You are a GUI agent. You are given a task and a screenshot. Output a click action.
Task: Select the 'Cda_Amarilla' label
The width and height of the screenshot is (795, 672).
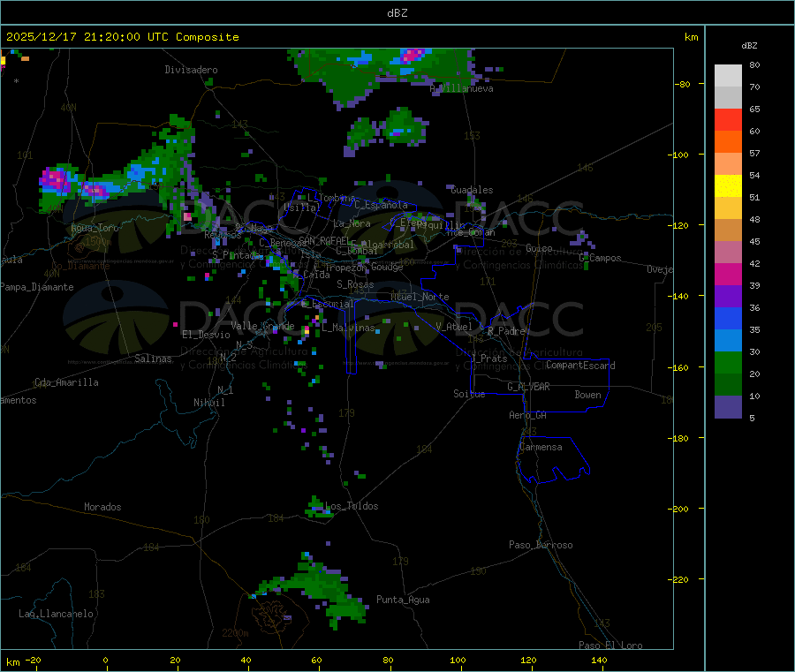pos(66,382)
